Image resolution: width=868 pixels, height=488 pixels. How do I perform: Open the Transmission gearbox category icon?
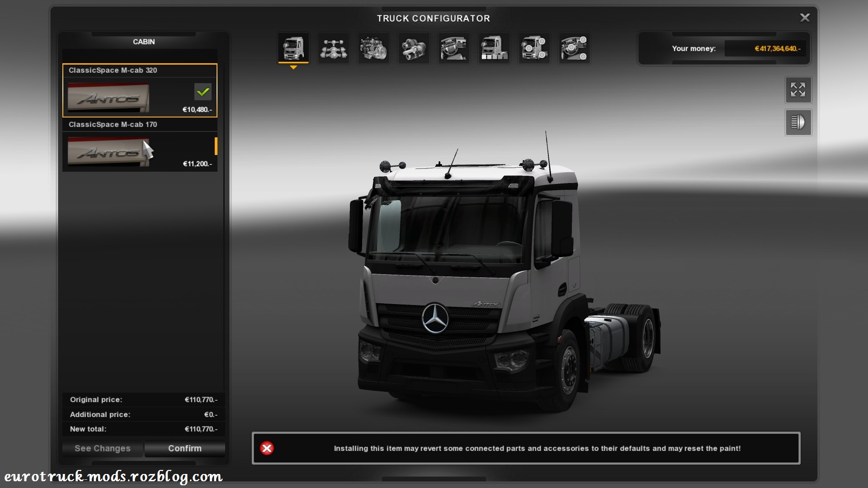click(x=414, y=48)
